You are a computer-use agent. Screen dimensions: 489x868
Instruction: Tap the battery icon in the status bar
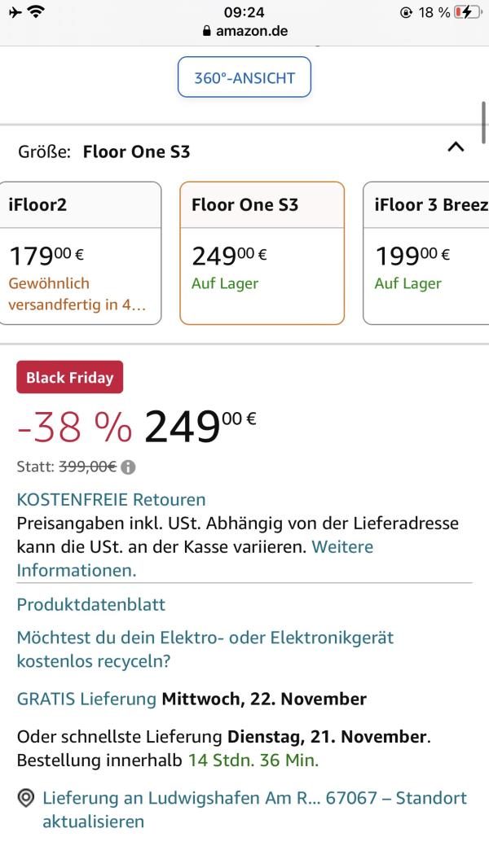[x=468, y=12]
